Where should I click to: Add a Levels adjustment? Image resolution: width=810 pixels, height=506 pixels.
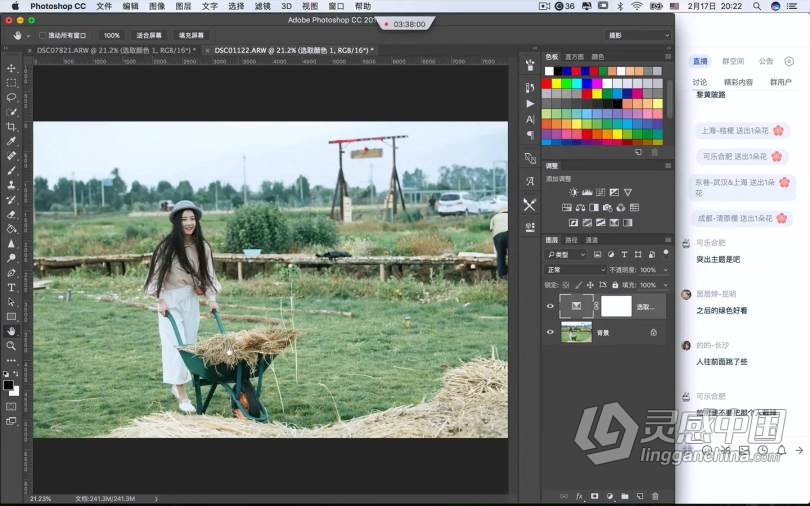[587, 192]
